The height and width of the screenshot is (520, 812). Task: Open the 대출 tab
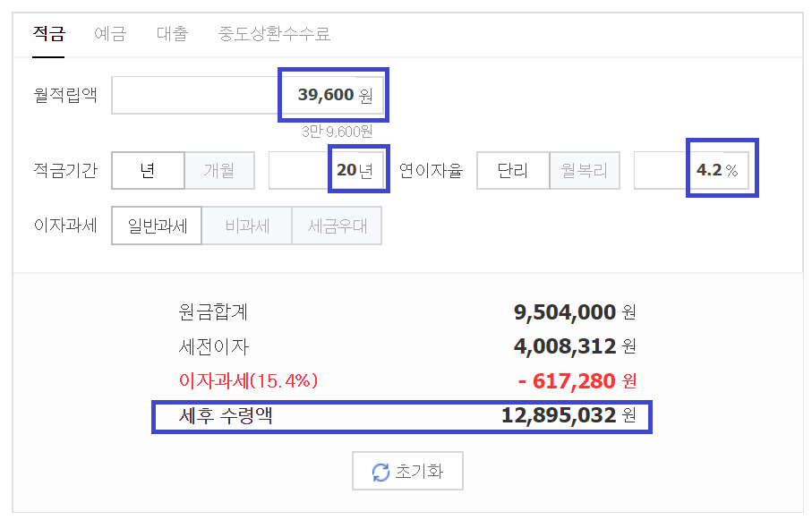tap(173, 34)
